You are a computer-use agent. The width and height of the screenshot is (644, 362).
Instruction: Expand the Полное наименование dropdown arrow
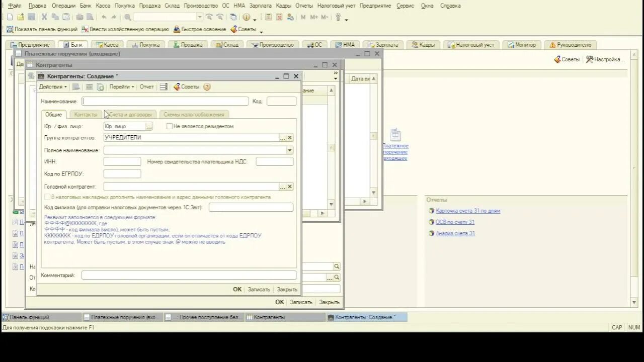[x=289, y=150]
